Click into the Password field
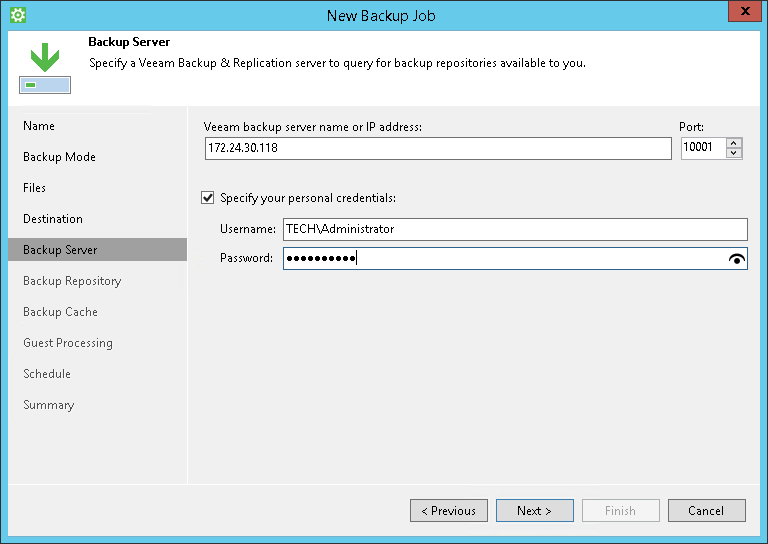This screenshot has height=544, width=768. point(500,259)
